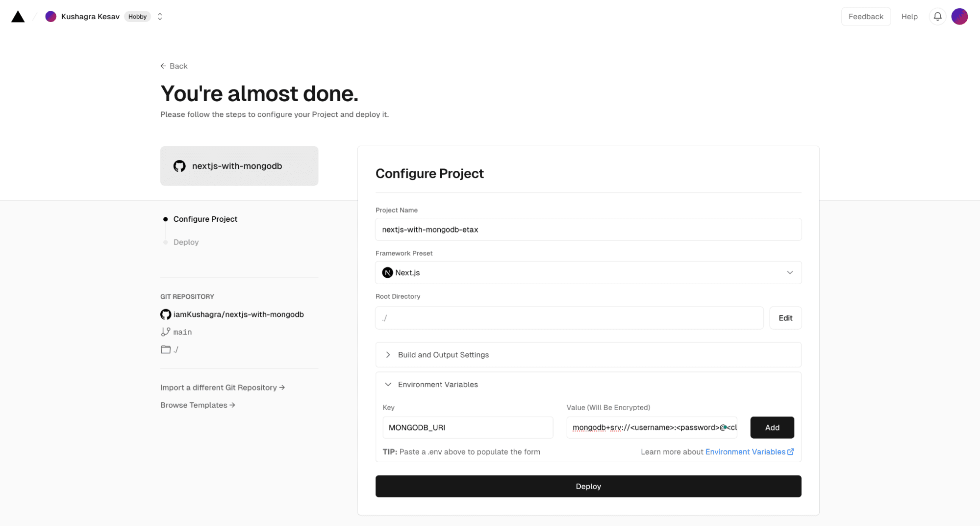Image resolution: width=980 pixels, height=526 pixels.
Task: Select the Configure Project step
Action: coord(205,219)
